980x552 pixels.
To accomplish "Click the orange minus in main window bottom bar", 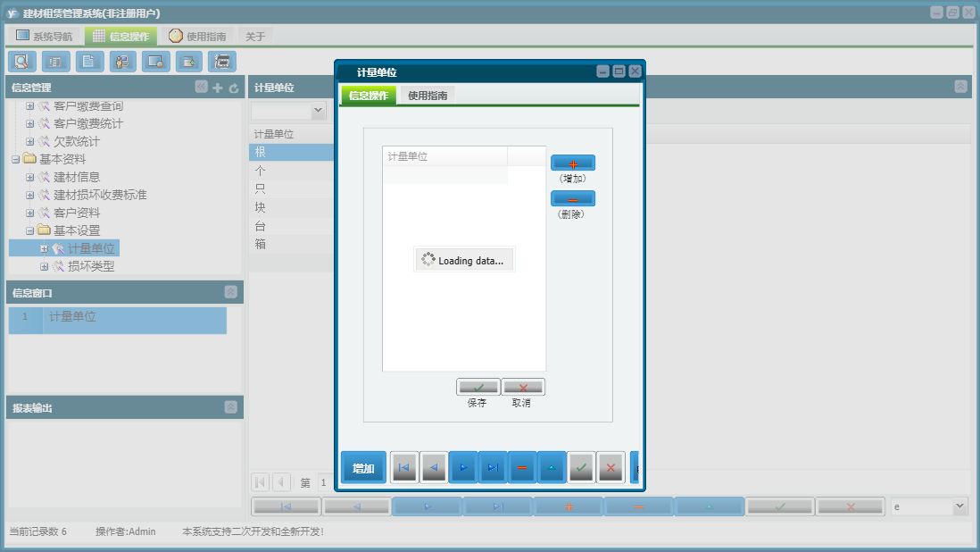I will coord(639,506).
